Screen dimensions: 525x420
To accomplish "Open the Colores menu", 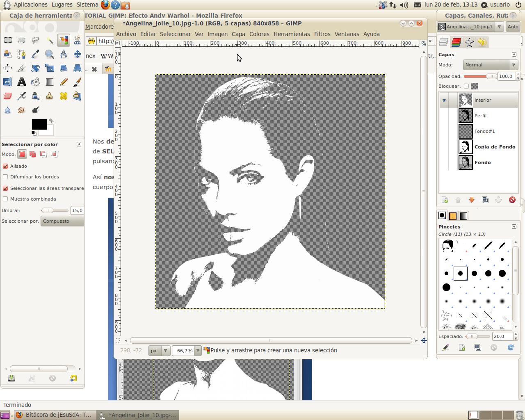I will pyautogui.click(x=259, y=34).
